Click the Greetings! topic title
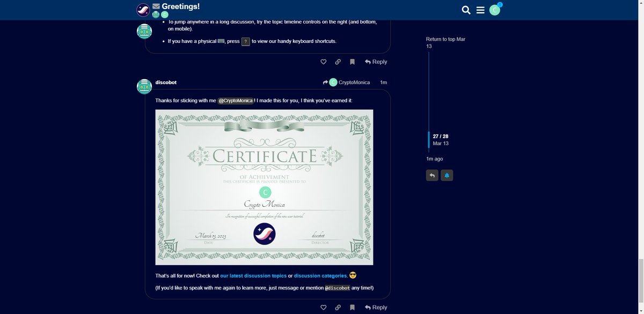644x314 pixels. [x=181, y=6]
